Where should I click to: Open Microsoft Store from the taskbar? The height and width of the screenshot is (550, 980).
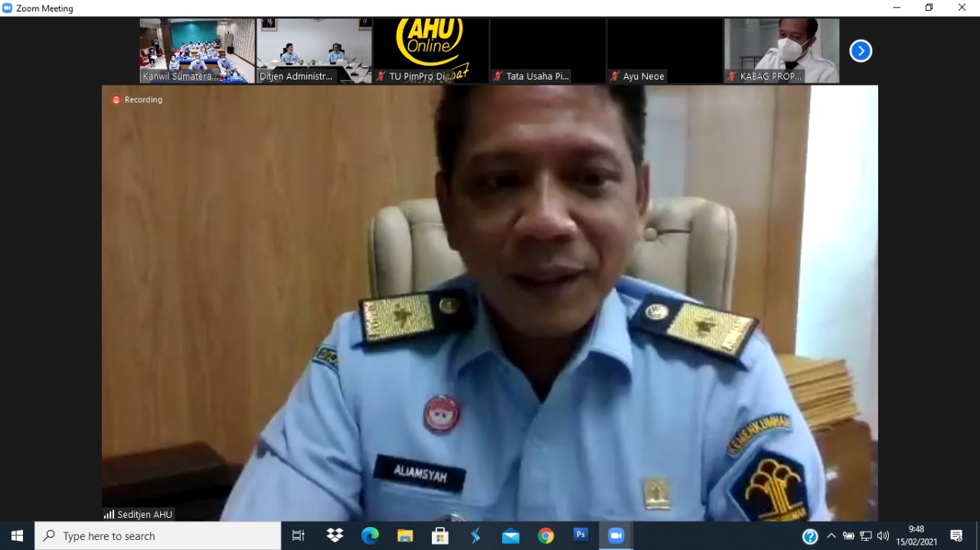(440, 536)
